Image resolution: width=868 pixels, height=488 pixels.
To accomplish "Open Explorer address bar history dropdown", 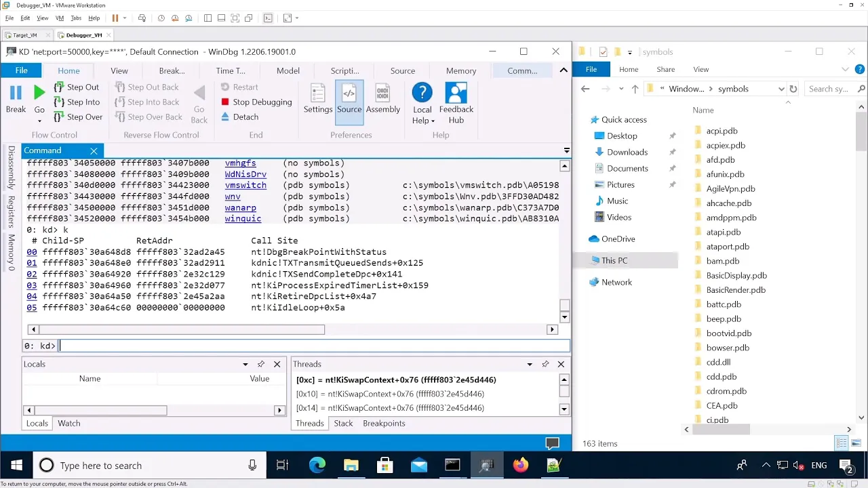I will 781,89.
